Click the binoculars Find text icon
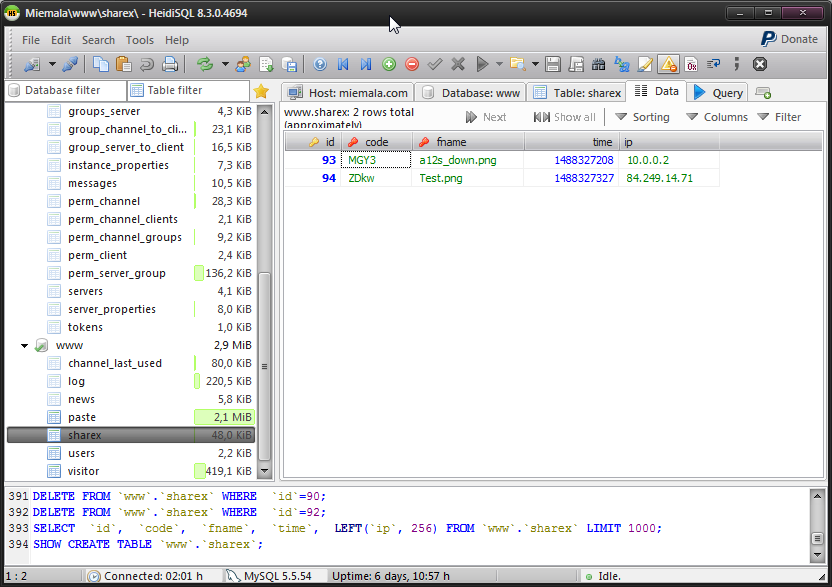Image resolution: width=832 pixels, height=587 pixels. coord(599,64)
